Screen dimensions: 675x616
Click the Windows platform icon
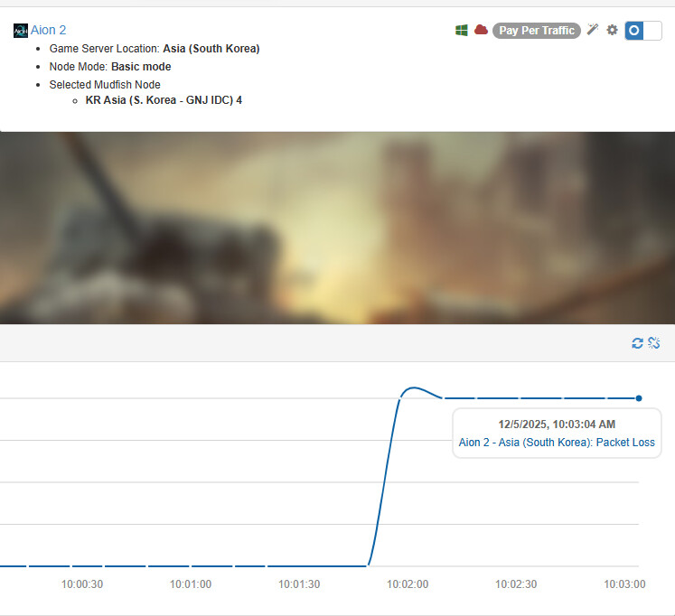click(461, 30)
